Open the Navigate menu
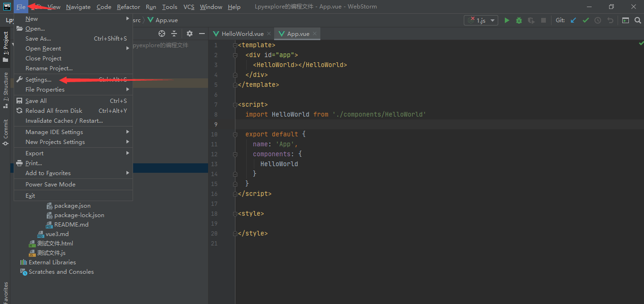The image size is (644, 304). (78, 7)
